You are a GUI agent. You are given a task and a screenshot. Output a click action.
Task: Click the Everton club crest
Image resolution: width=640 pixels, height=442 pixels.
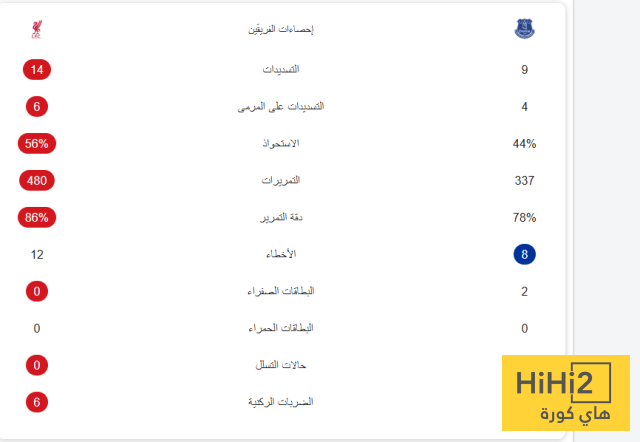coord(525,30)
